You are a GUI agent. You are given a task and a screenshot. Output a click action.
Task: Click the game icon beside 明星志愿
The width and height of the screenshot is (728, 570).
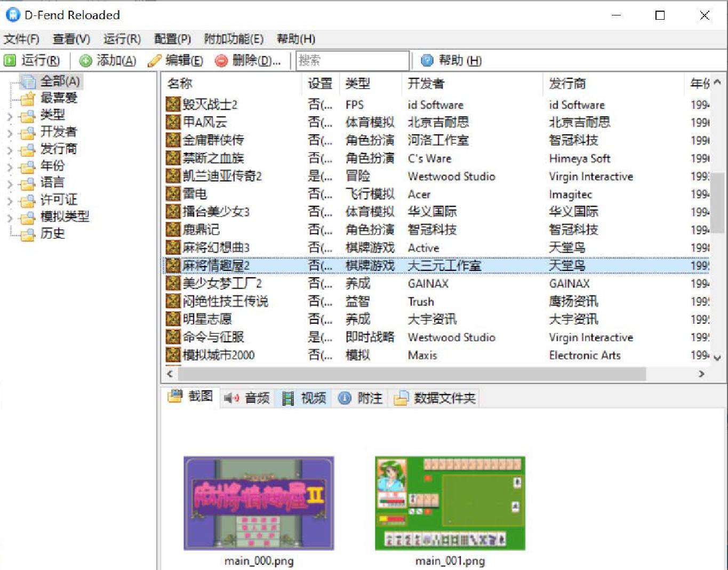[x=173, y=319]
